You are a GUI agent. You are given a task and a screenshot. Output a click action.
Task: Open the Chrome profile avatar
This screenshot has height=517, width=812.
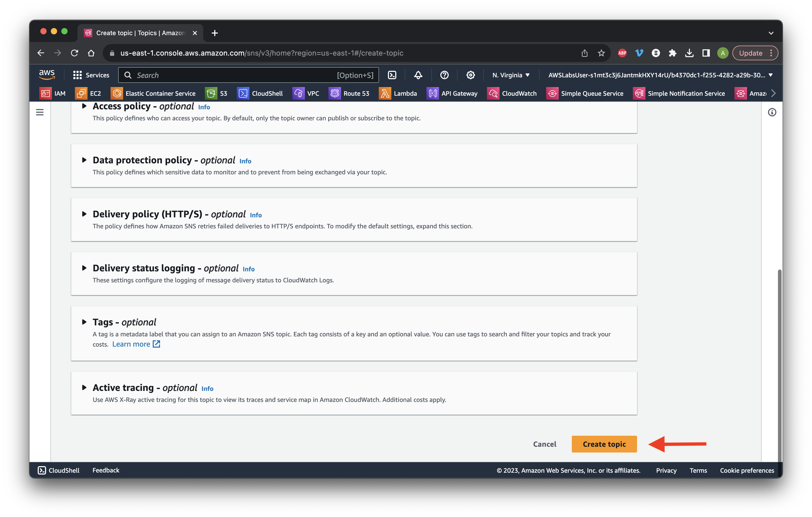coord(722,53)
